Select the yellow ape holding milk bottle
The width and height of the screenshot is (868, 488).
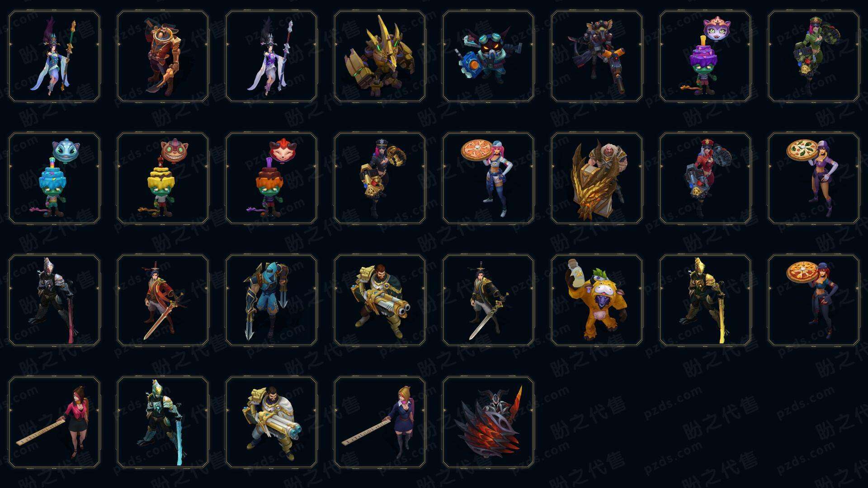pos(597,300)
